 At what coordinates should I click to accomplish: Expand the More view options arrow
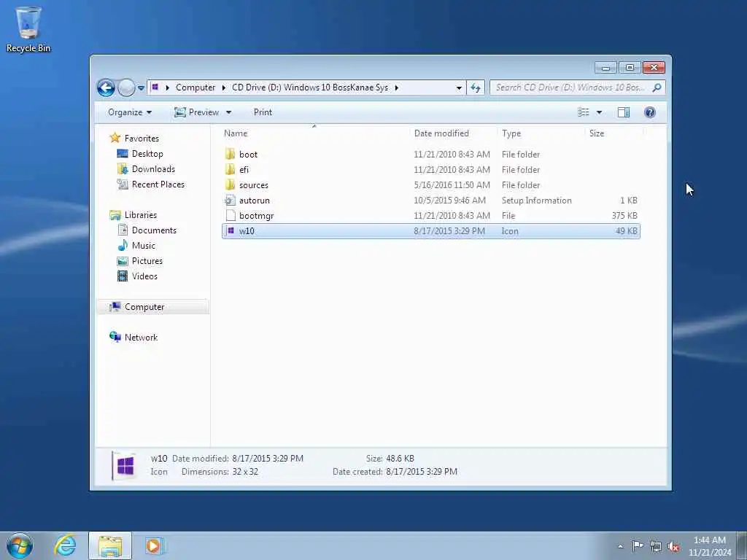[x=600, y=112]
